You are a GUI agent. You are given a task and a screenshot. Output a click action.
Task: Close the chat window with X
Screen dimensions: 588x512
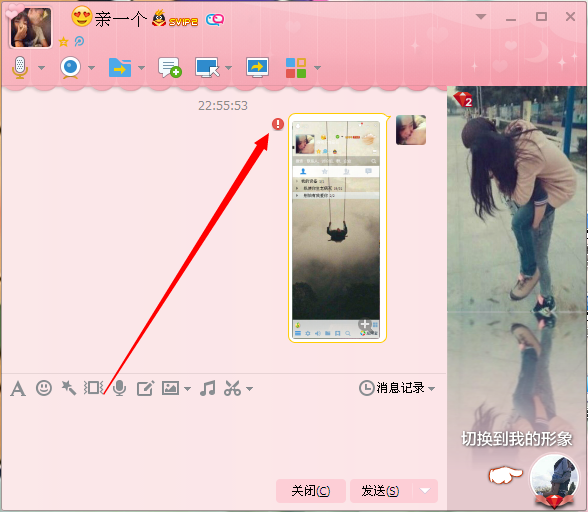[x=570, y=17]
